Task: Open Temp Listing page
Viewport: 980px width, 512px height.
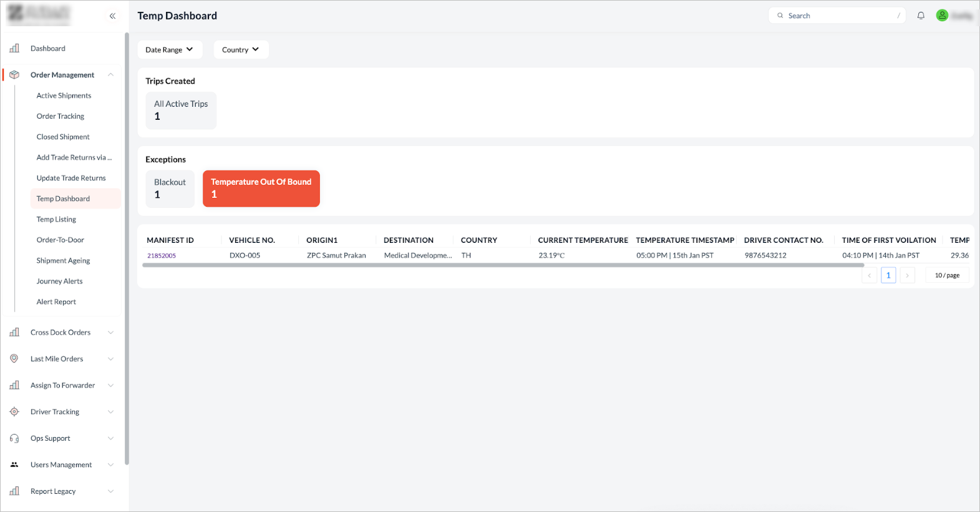Action: pos(56,219)
